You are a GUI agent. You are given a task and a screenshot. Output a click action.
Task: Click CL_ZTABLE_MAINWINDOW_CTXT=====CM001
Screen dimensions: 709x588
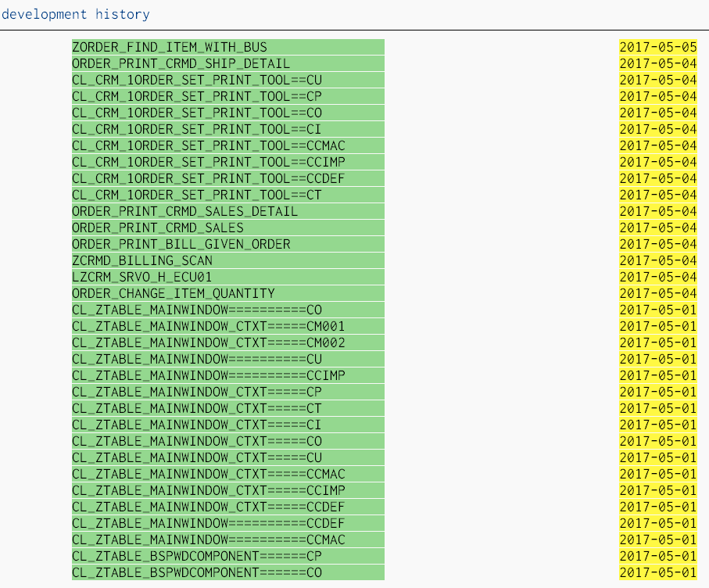click(x=228, y=326)
